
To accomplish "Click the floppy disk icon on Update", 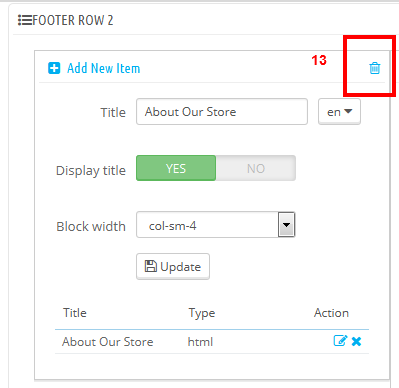I will click(x=150, y=266).
